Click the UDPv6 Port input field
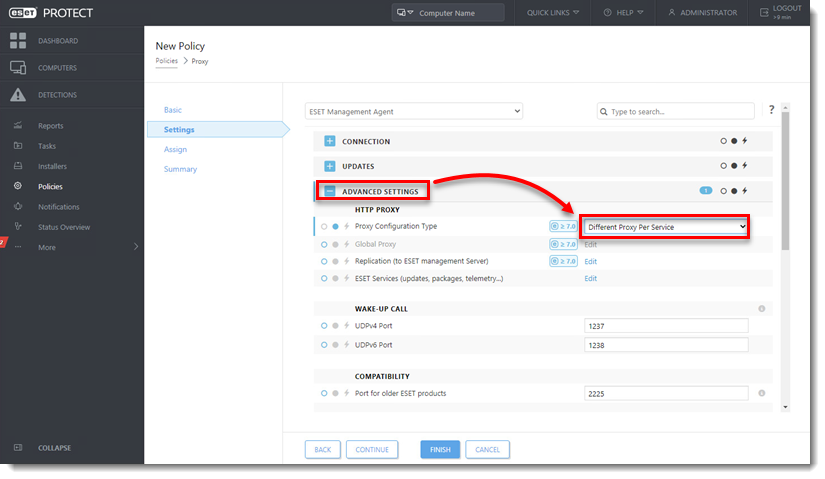Viewport: 825px width, 479px height. 666,345
